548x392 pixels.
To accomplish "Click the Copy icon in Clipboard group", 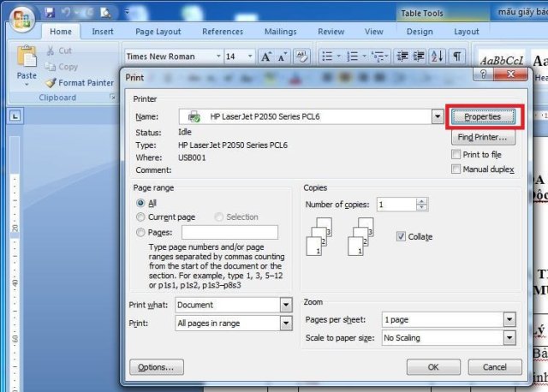I will (x=51, y=67).
